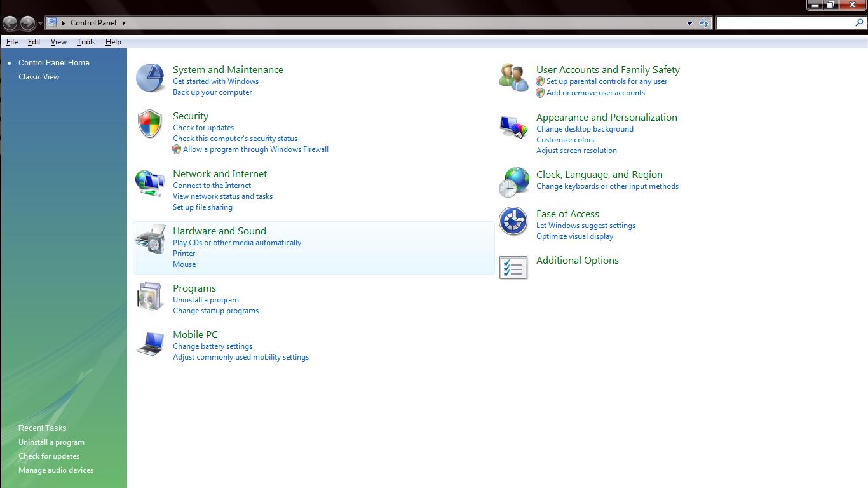
Task: Click Change startup programs
Action: coord(215,311)
